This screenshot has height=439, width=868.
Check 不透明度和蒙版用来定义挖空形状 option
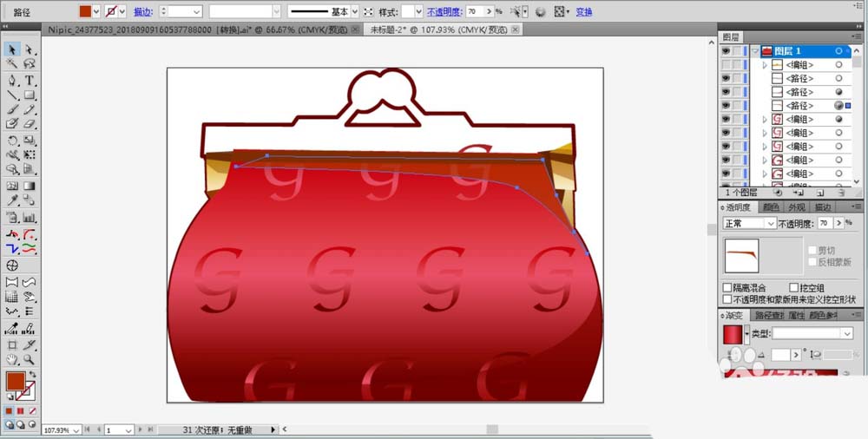[727, 299]
